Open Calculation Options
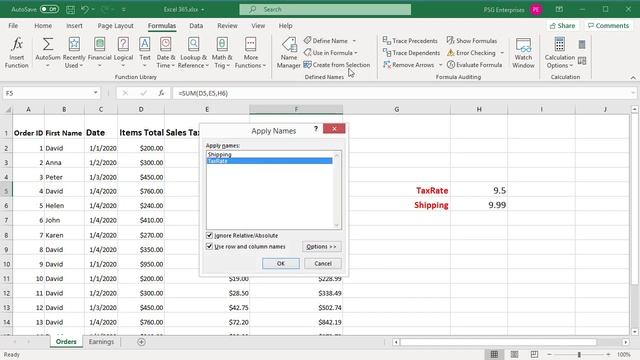 pyautogui.click(x=560, y=52)
